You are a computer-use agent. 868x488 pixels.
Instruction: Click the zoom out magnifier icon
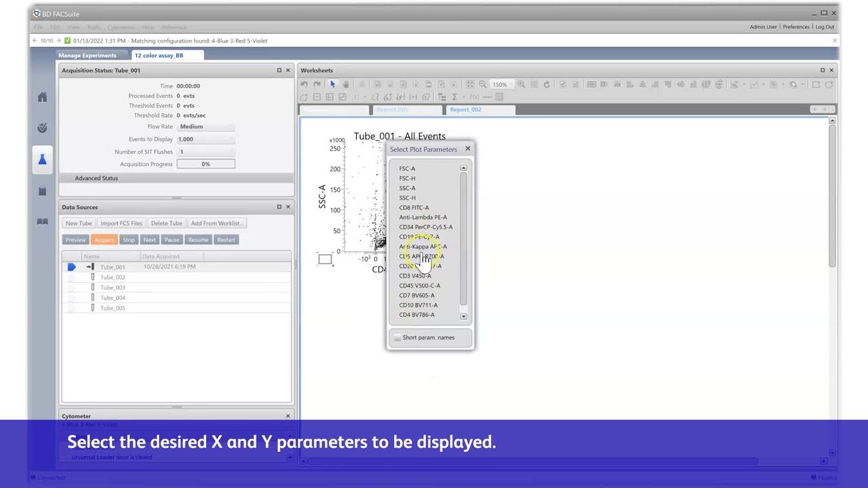coord(483,84)
